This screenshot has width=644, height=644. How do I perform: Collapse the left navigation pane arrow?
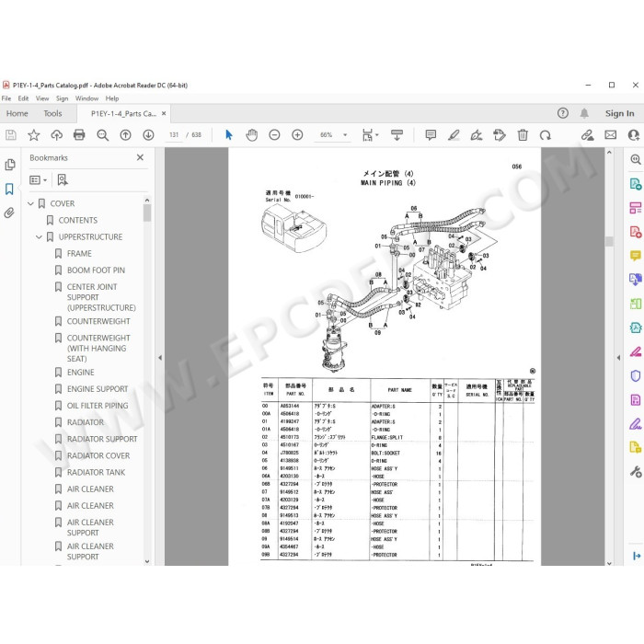point(160,358)
